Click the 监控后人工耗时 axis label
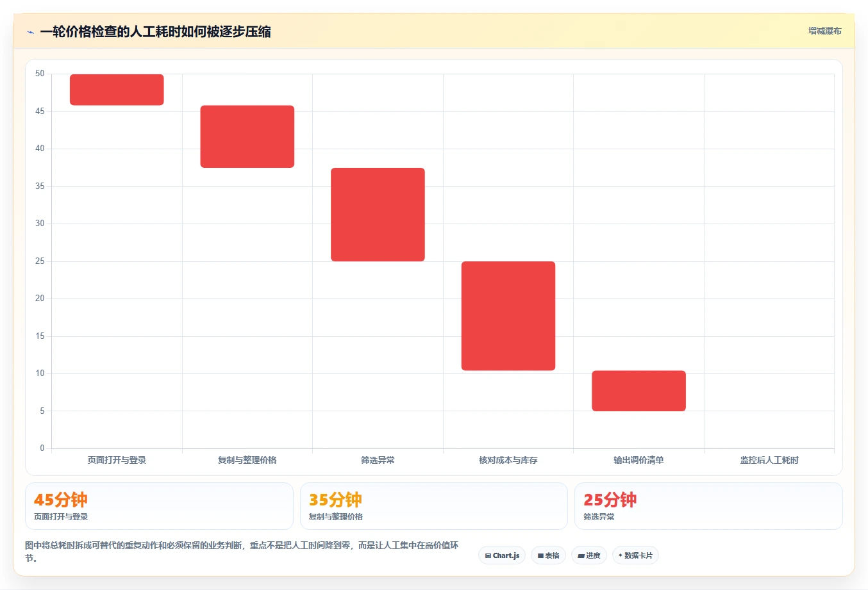The width and height of the screenshot is (868, 590). pyautogui.click(x=769, y=460)
